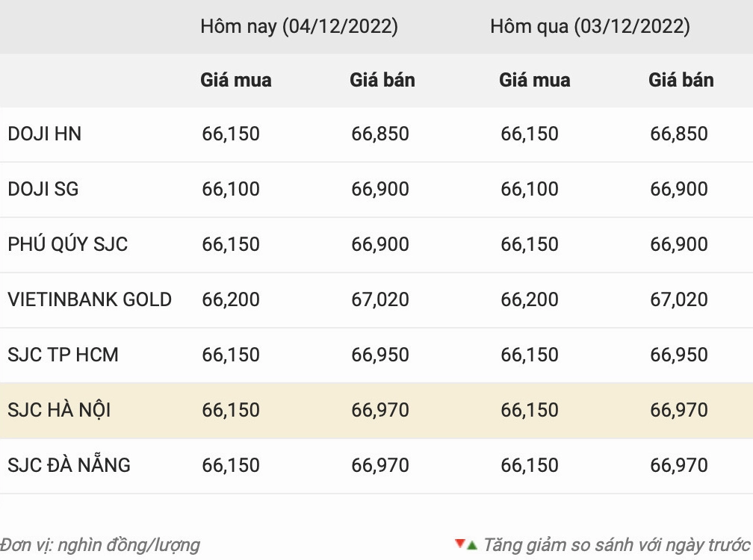Viewport: 753px width, 560px height.
Task: Select the highlighted SJC HÀ NỘI row
Action: pyautogui.click(x=376, y=410)
